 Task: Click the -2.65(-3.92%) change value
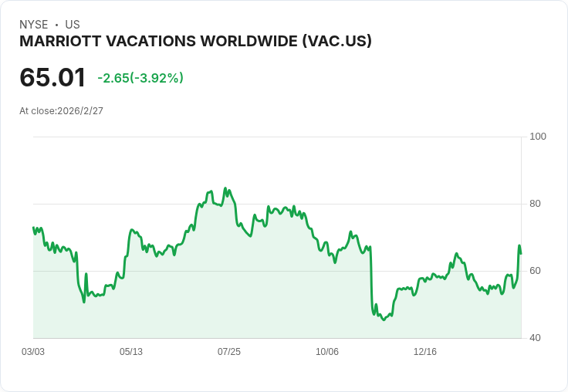coord(140,78)
